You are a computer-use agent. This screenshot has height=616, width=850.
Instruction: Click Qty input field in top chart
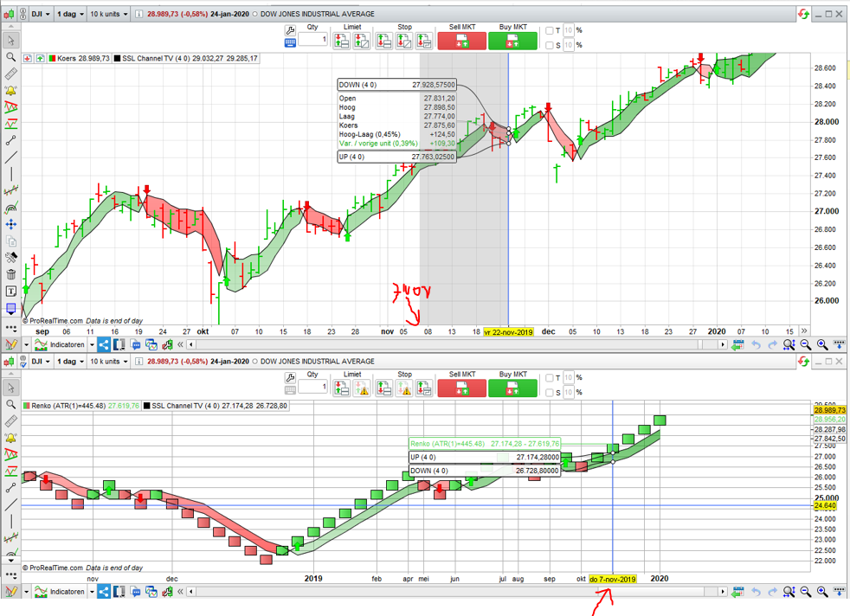click(x=312, y=39)
